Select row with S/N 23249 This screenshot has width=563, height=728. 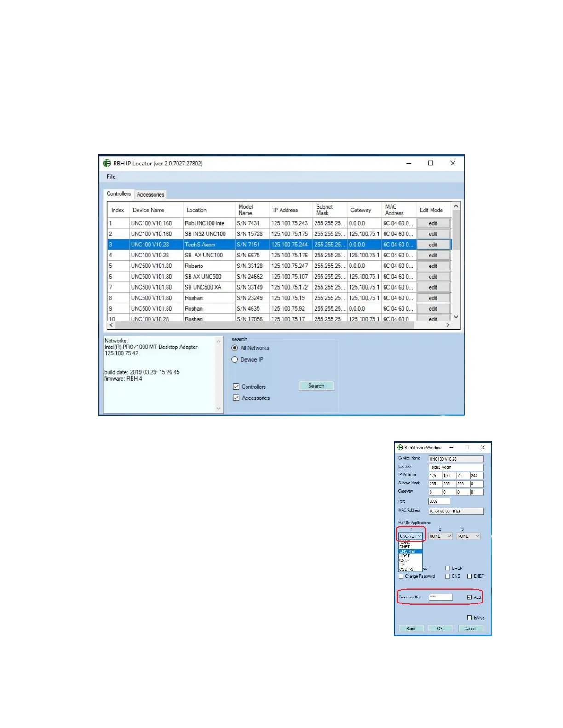(279, 298)
